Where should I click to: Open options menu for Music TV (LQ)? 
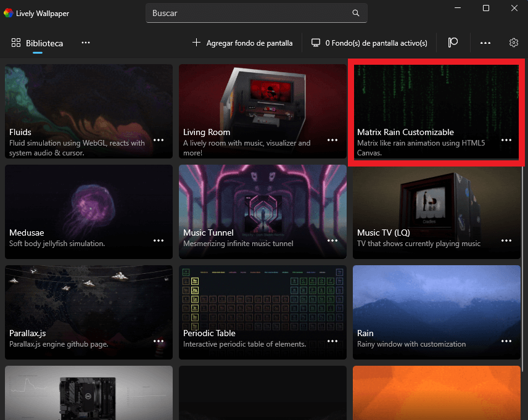point(506,241)
